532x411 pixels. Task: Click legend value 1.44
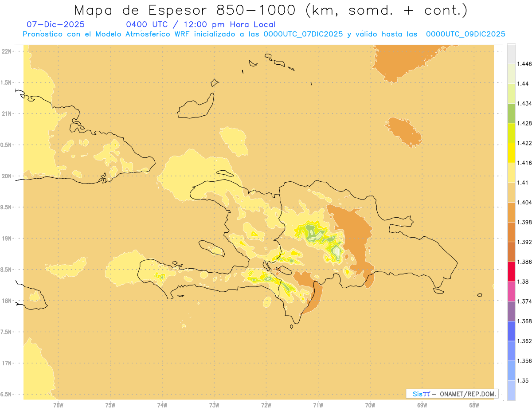[x=523, y=83]
